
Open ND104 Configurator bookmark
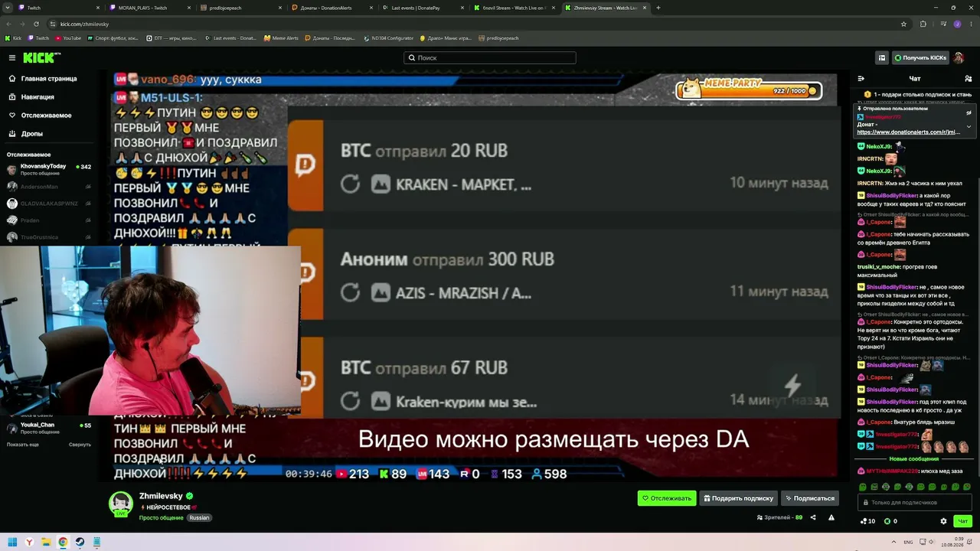pos(389,37)
